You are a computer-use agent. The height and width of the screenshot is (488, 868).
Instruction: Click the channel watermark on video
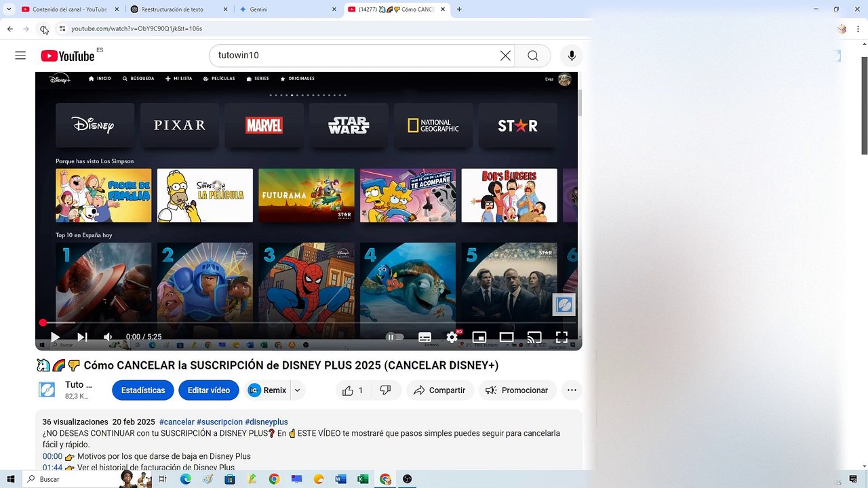[x=564, y=305]
